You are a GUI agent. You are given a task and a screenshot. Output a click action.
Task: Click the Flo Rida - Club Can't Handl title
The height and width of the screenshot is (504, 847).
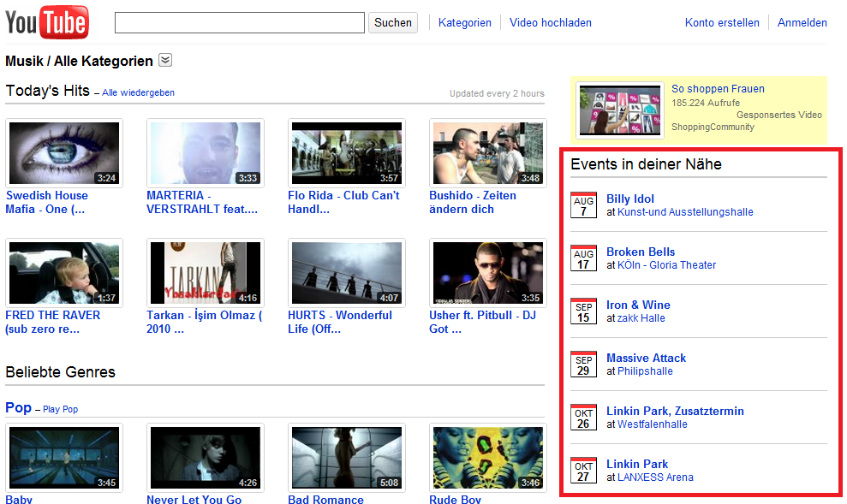(x=343, y=202)
